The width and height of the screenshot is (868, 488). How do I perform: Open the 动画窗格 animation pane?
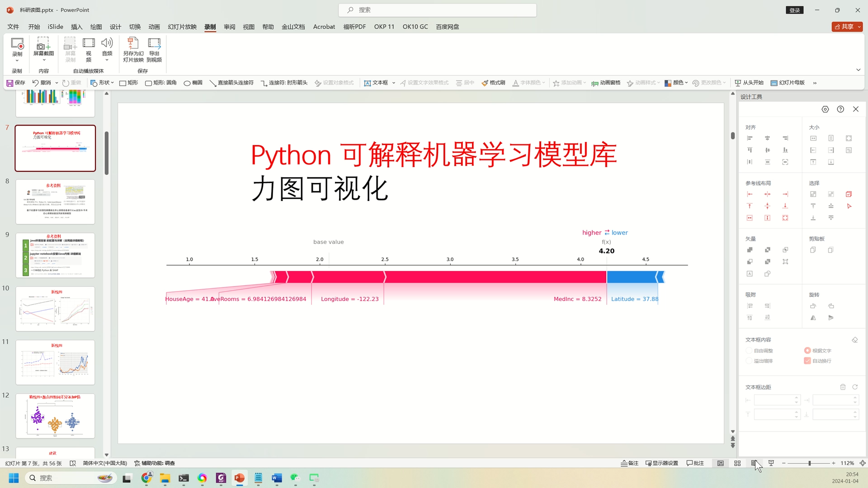(606, 83)
